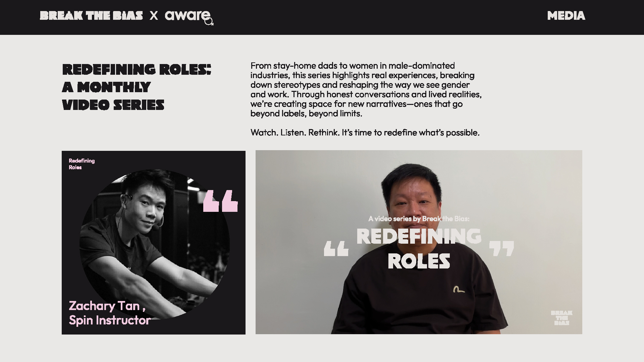Image resolution: width=644 pixels, height=362 pixels.
Task: Click the X separator between logos
Action: pos(154,16)
